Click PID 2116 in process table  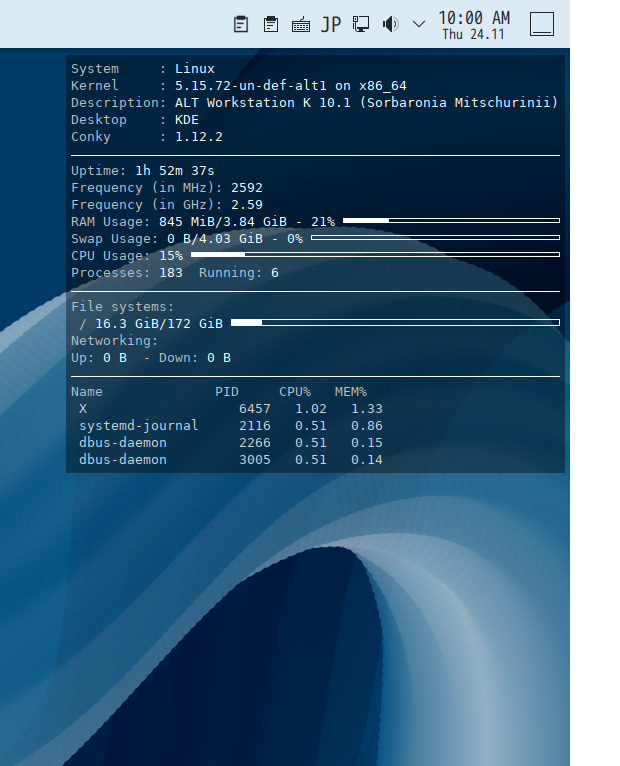[255, 426]
